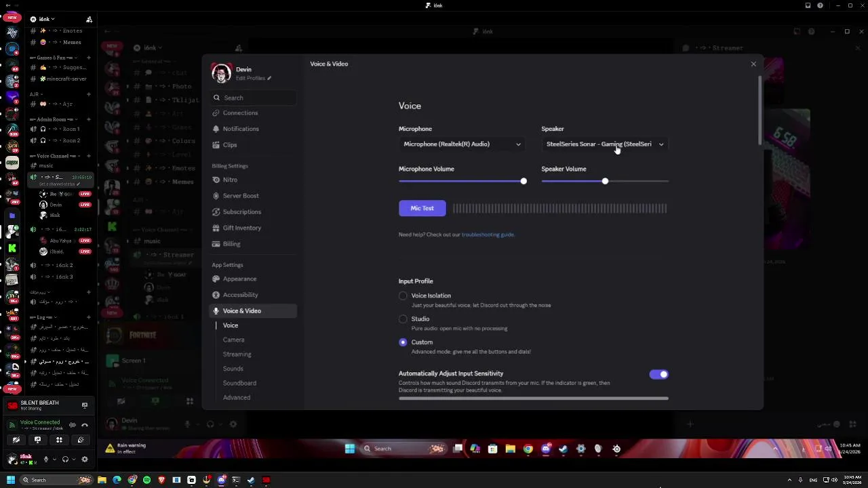Open Billing settings page

[253, 244]
